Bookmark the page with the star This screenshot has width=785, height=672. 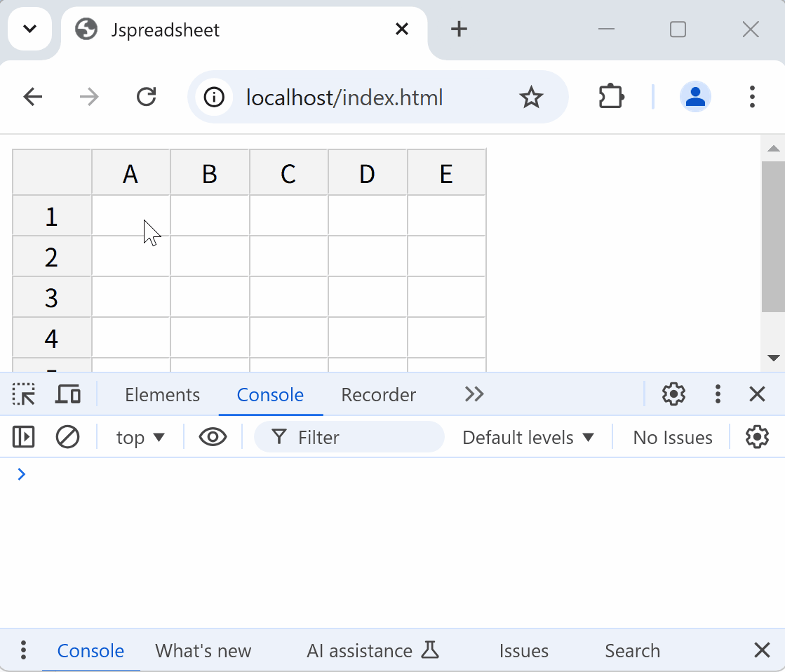click(532, 97)
